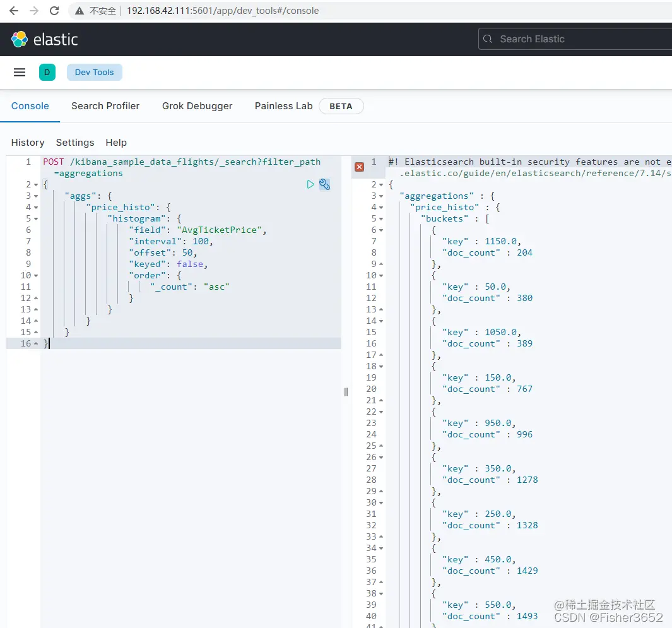The height and width of the screenshot is (628, 672).
Task: Click the Search Elastic magnifier icon
Action: pyautogui.click(x=488, y=39)
